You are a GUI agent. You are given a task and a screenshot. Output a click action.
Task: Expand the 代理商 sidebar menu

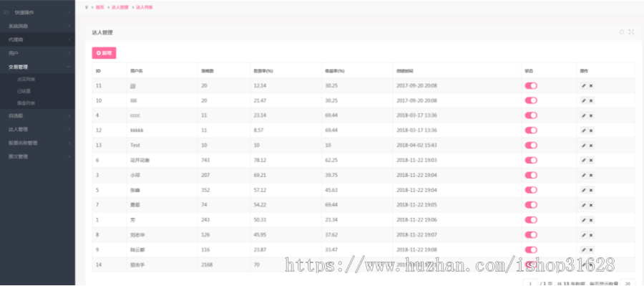click(37, 39)
